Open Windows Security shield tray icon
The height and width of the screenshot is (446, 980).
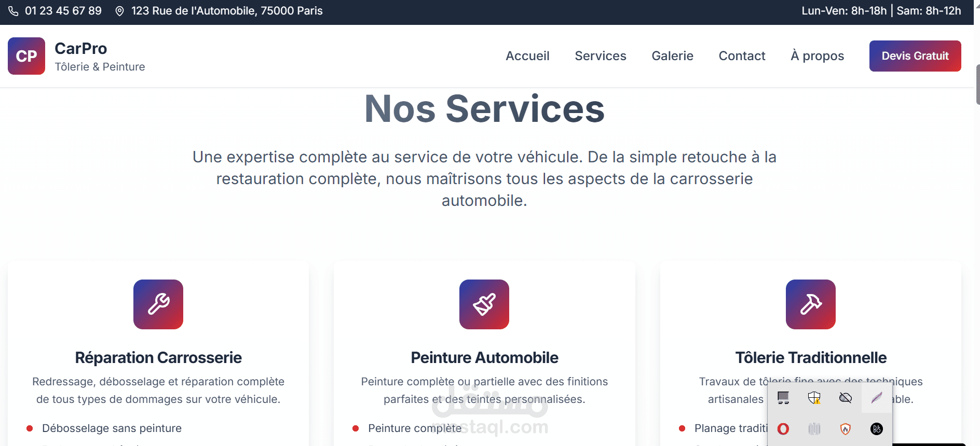814,398
